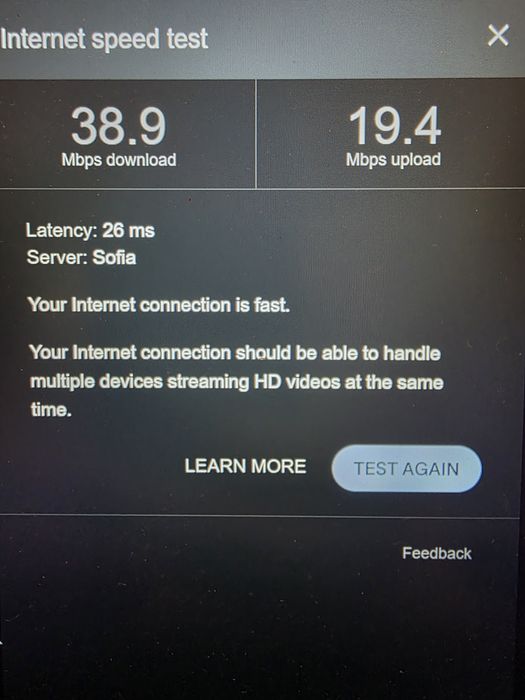Click the 'Your Internet connection is fast' message

coord(158,305)
